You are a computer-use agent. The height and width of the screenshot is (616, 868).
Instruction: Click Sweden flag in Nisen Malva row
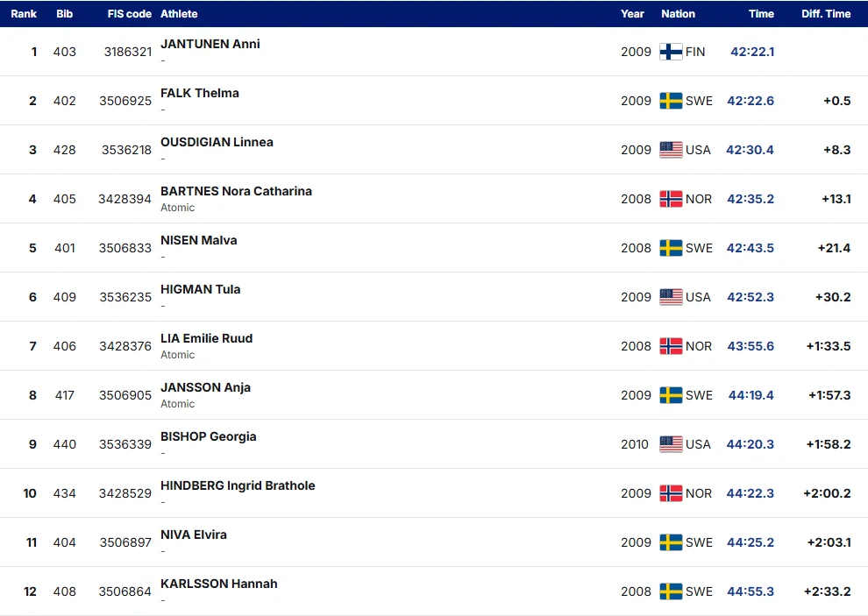(671, 248)
